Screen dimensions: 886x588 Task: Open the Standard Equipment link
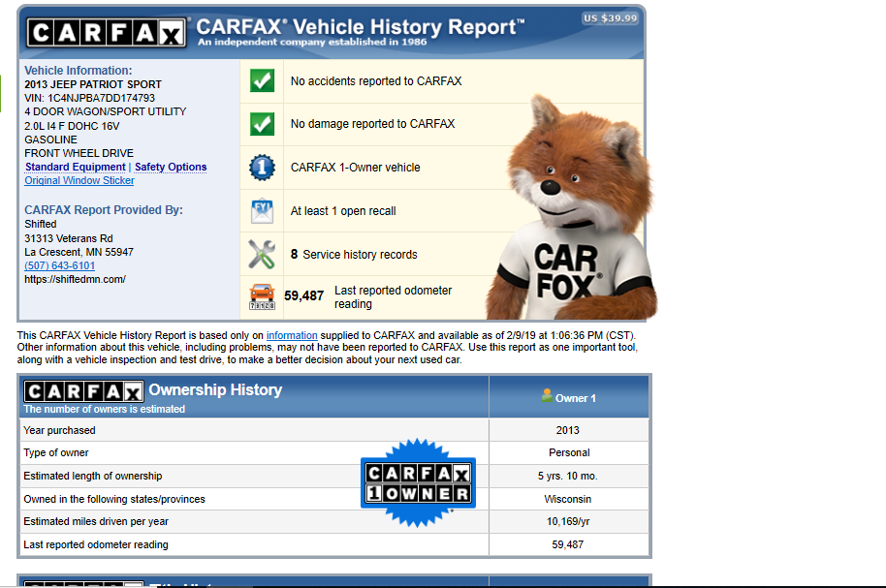coord(76,168)
